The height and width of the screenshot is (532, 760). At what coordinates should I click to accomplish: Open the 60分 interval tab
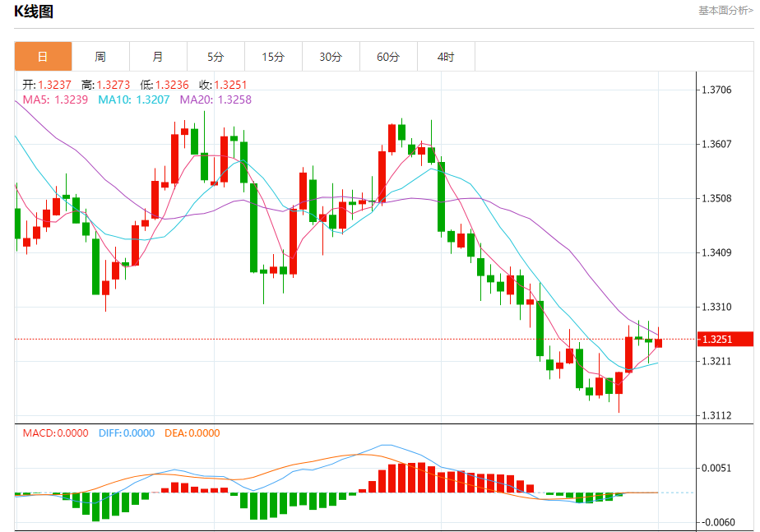point(389,57)
